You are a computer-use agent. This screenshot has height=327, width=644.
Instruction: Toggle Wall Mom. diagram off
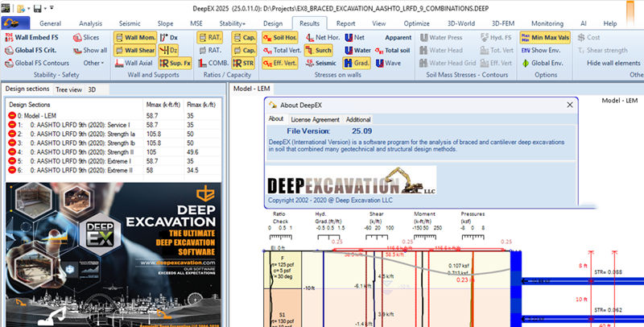point(134,37)
